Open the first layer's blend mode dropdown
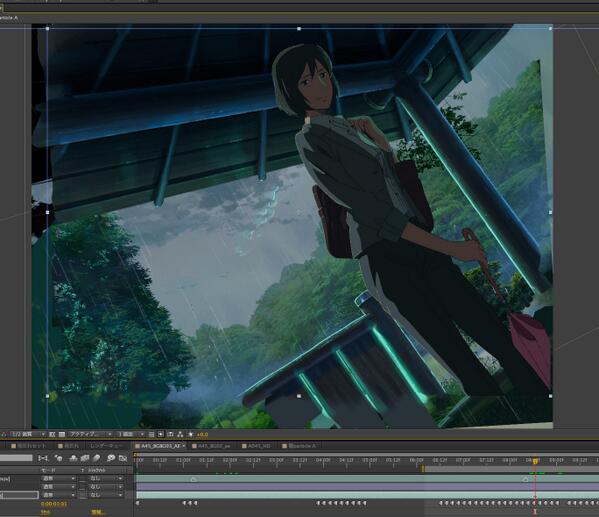 (58, 478)
